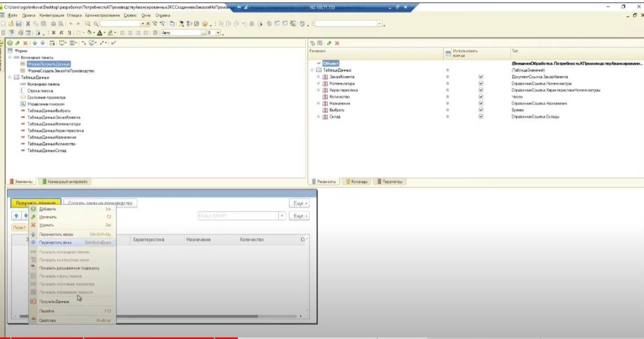
Task: Toggle the checkbox in the Склад row
Action: (x=481, y=116)
